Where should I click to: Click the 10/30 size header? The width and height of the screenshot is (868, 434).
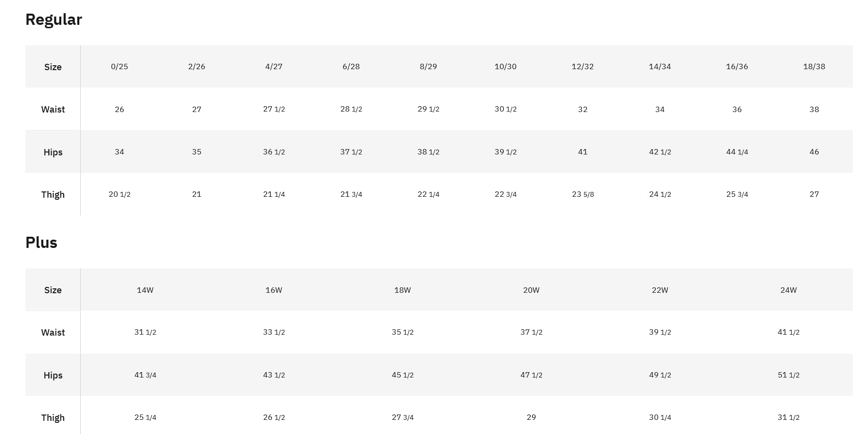[506, 67]
